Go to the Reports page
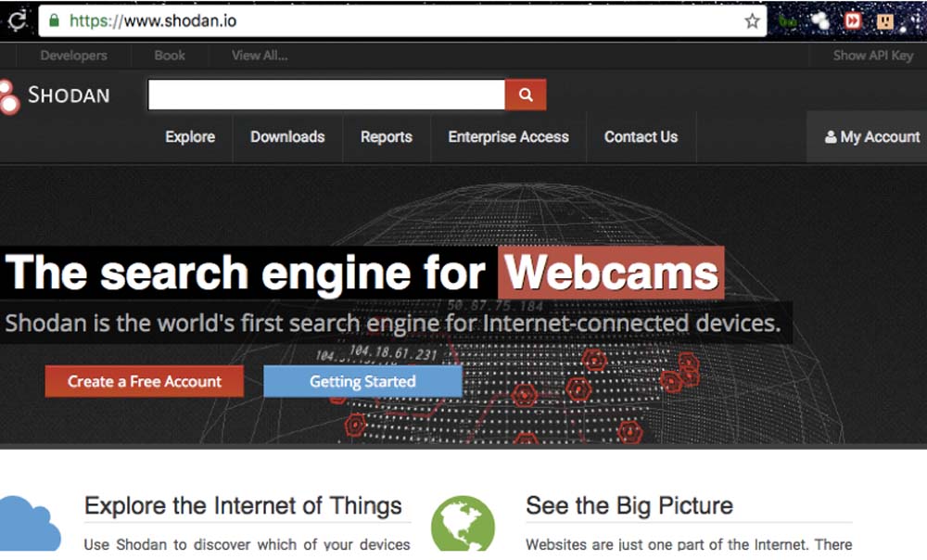Image resolution: width=927 pixels, height=560 pixels. [387, 136]
